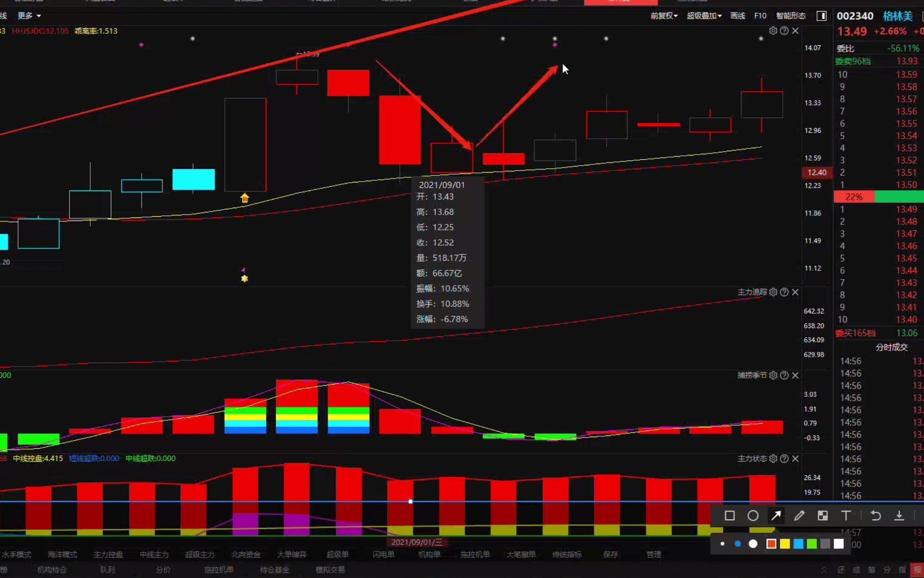Save screenshot with download icon
The image size is (924, 578).
click(899, 515)
